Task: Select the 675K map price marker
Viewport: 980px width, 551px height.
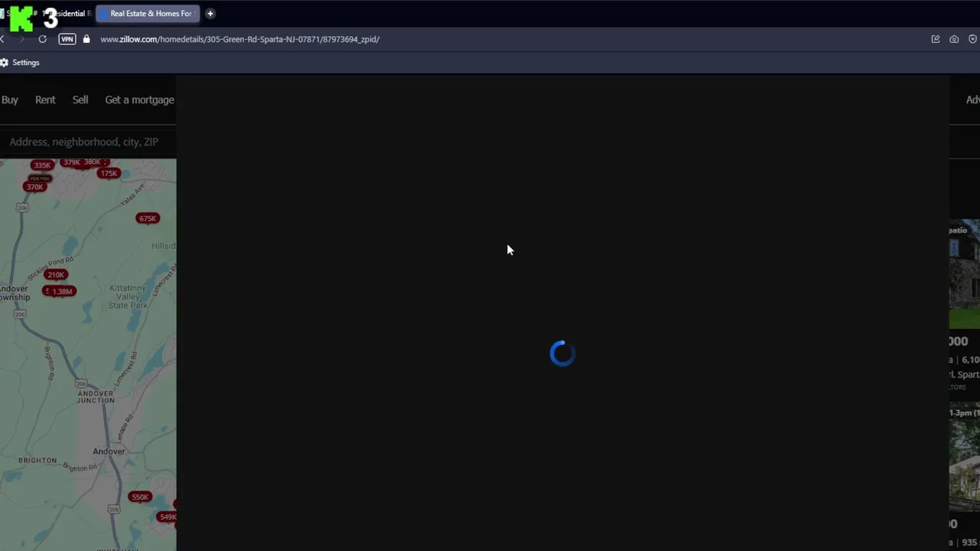Action: tap(147, 218)
